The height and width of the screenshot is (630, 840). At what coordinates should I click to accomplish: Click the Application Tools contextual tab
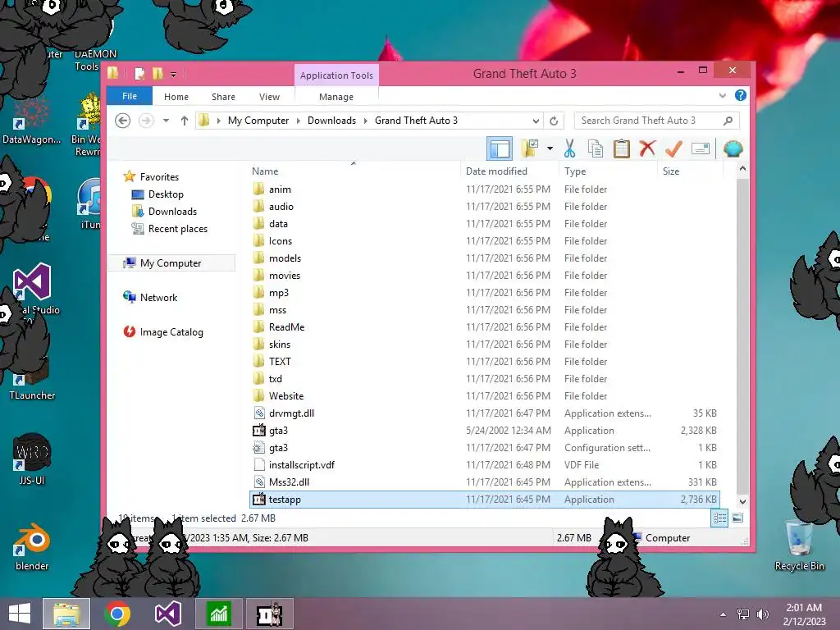pyautogui.click(x=336, y=75)
